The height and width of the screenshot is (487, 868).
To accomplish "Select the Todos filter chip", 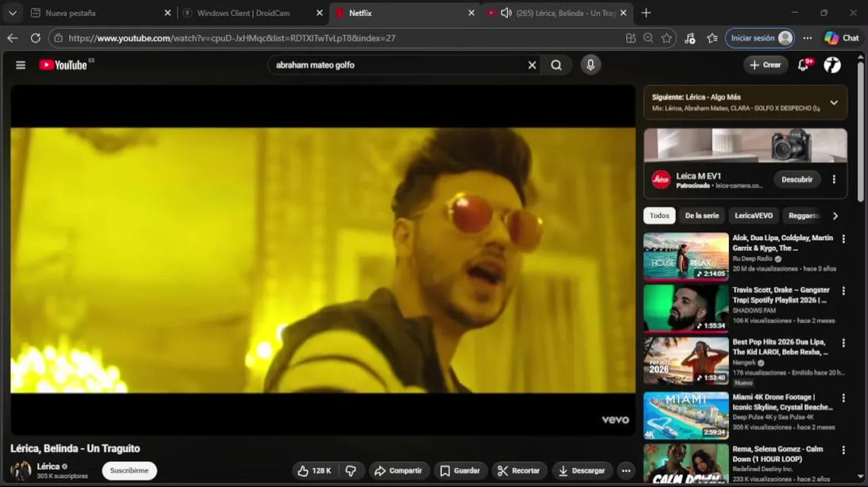I will tap(659, 216).
